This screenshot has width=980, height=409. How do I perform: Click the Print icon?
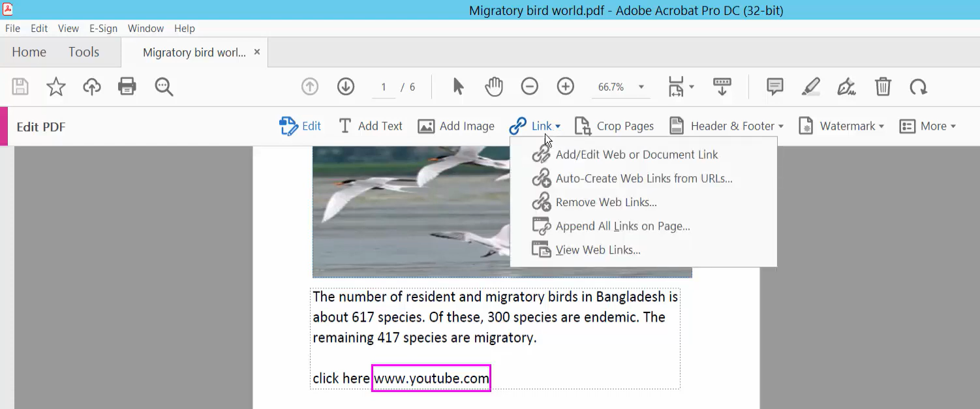coord(127,87)
